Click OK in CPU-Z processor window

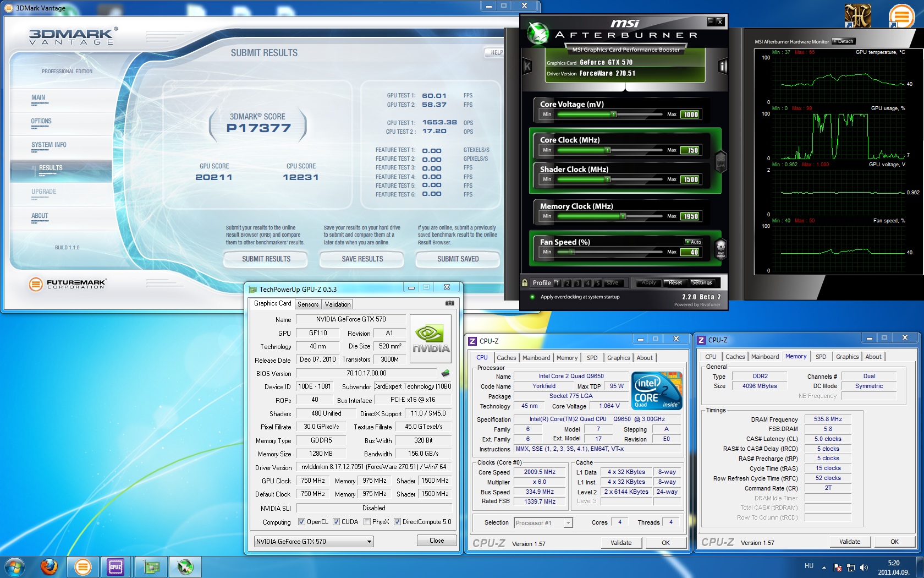665,543
